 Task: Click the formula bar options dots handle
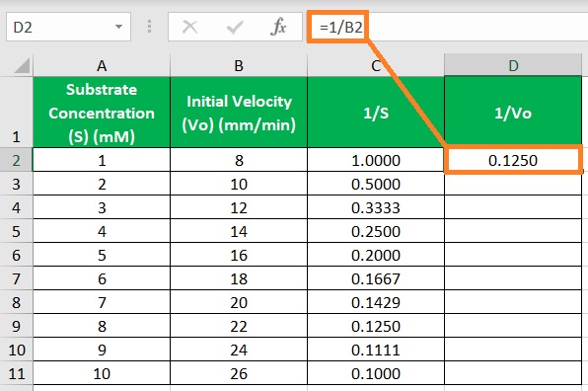click(149, 27)
